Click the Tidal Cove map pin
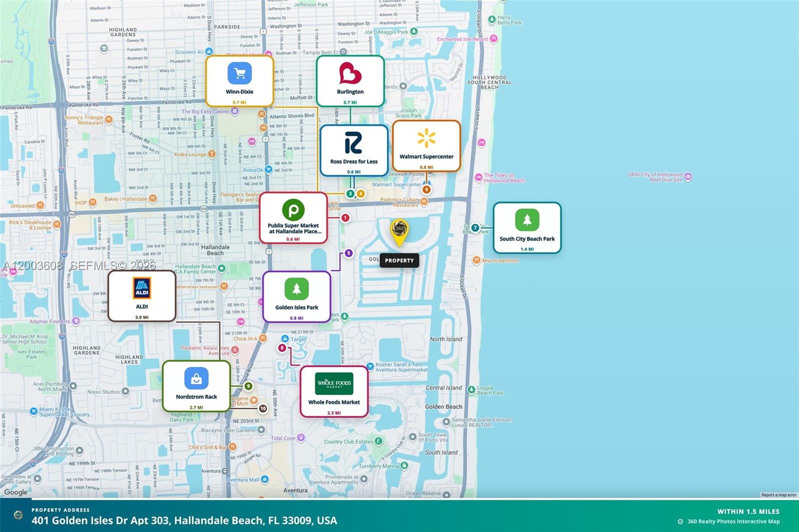Screen dimensions: 799x532 pos(301,438)
